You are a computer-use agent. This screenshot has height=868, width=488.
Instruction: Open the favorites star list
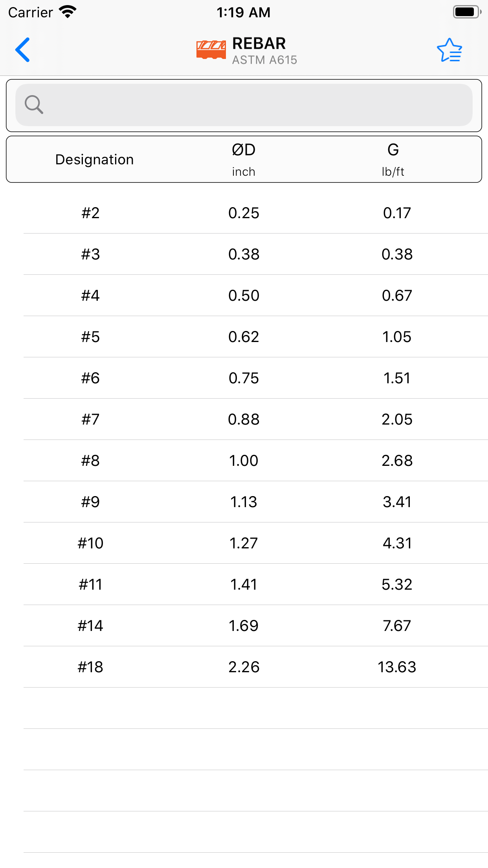(x=449, y=50)
